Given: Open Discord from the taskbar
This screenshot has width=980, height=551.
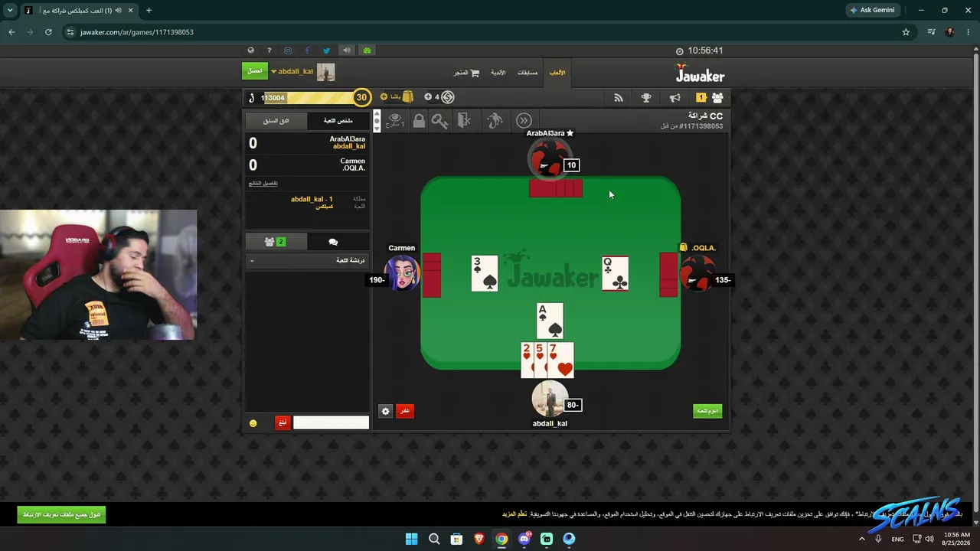Looking at the screenshot, I should coord(524,539).
